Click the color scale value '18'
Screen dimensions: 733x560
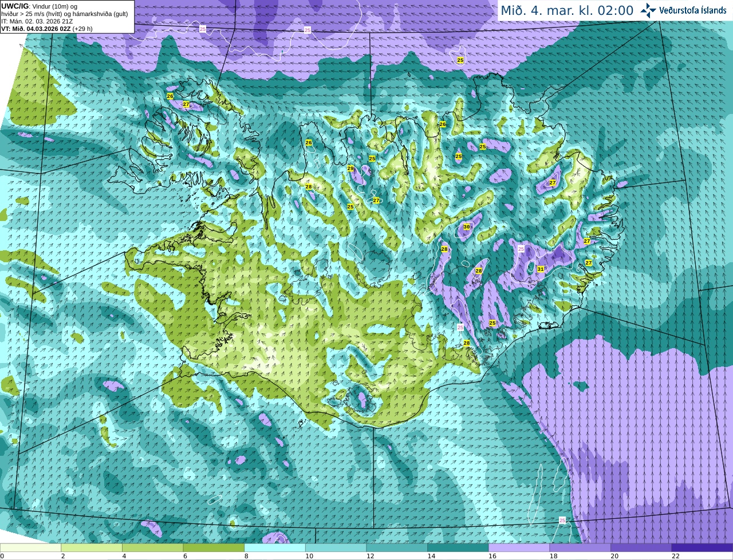(553, 556)
